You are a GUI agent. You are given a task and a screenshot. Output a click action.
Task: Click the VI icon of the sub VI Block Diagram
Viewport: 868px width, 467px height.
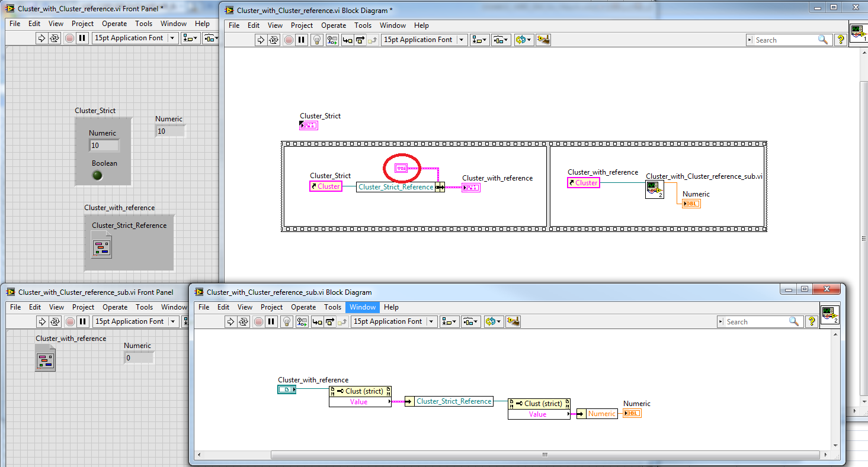click(829, 314)
